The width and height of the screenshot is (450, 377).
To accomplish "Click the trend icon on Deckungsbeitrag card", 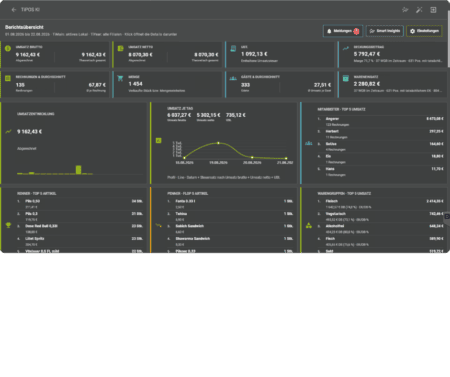I will coord(346,48).
